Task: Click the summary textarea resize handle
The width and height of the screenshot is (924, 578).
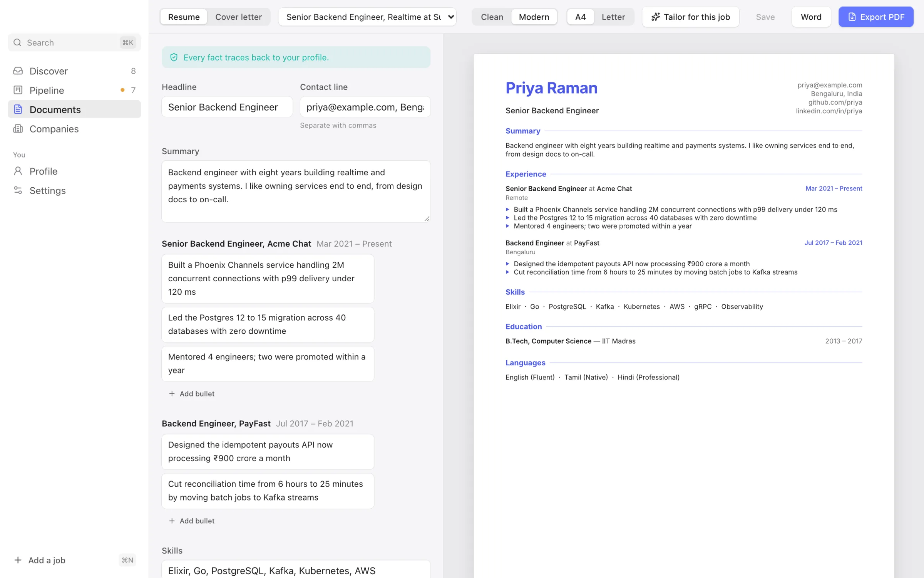Action: [x=427, y=218]
